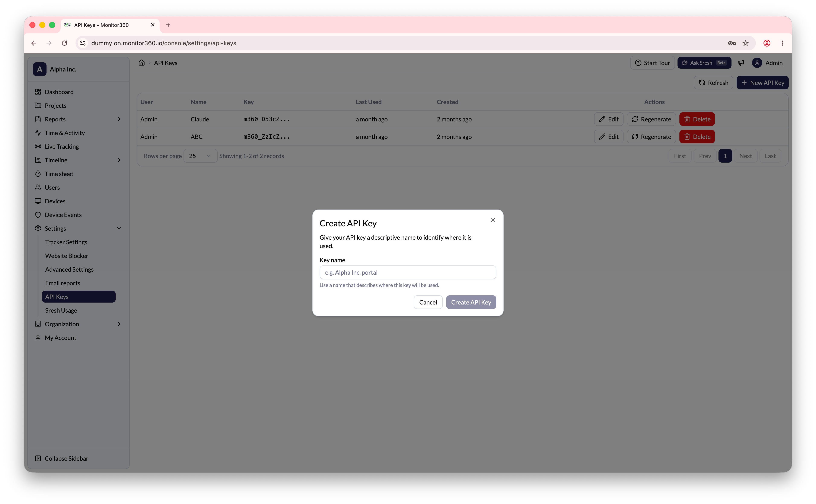The width and height of the screenshot is (816, 504).
Task: Click the New API Key button
Action: [762, 83]
